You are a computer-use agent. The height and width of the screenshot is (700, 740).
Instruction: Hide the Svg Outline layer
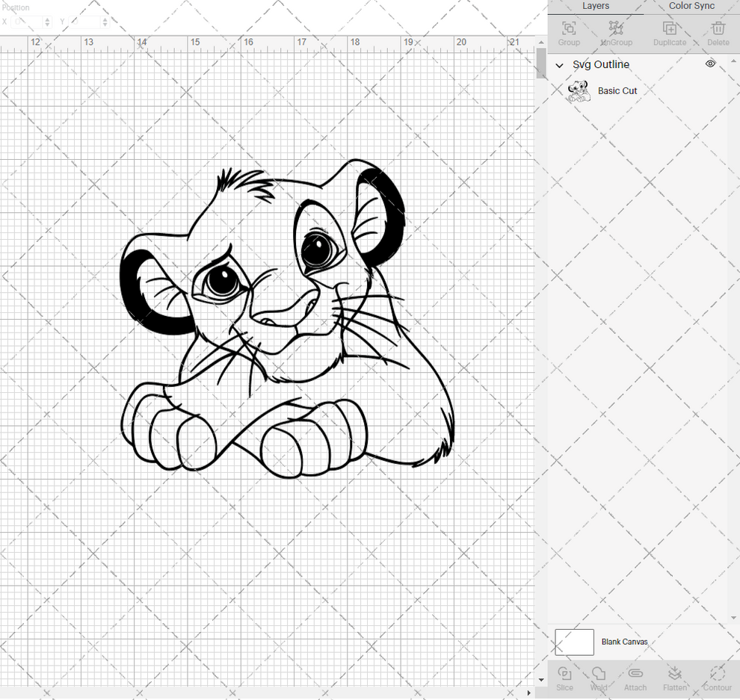pyautogui.click(x=710, y=64)
